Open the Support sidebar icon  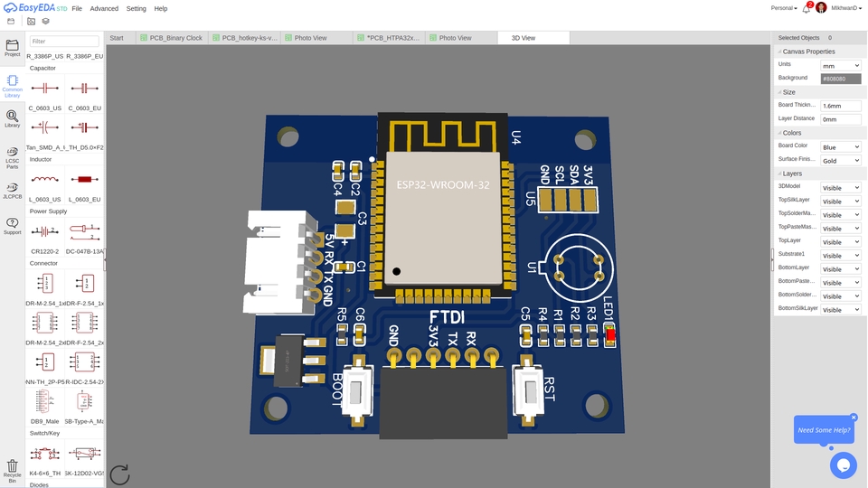12,225
